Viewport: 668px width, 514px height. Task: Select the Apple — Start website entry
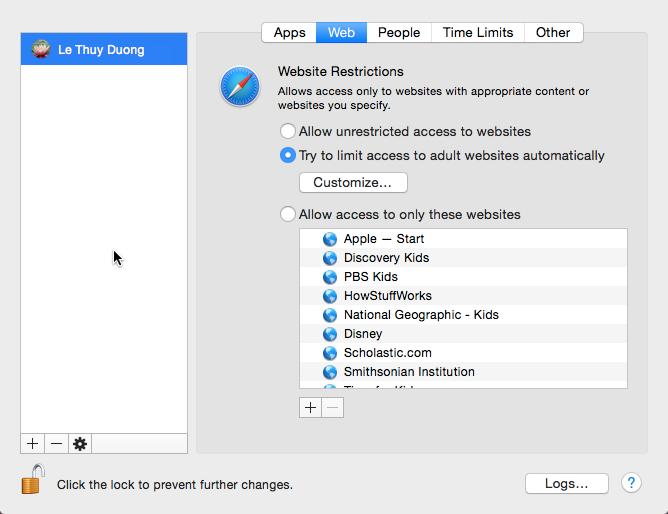point(463,239)
